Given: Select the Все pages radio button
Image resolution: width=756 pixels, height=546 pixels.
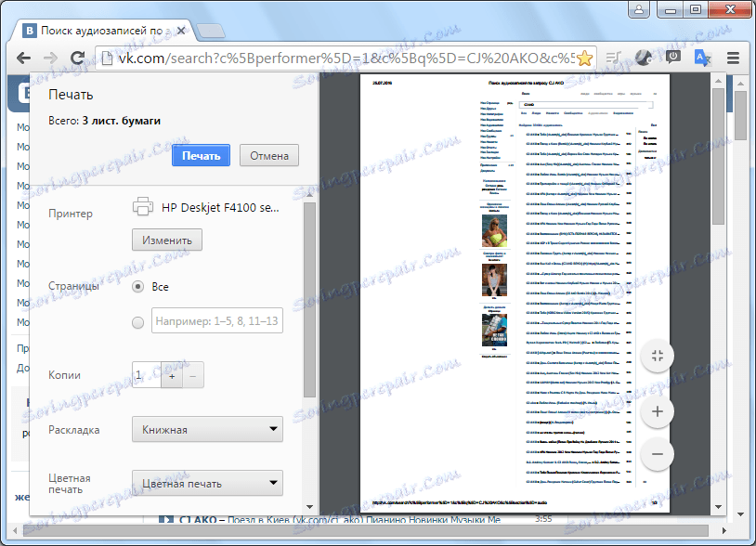Looking at the screenshot, I should (137, 287).
